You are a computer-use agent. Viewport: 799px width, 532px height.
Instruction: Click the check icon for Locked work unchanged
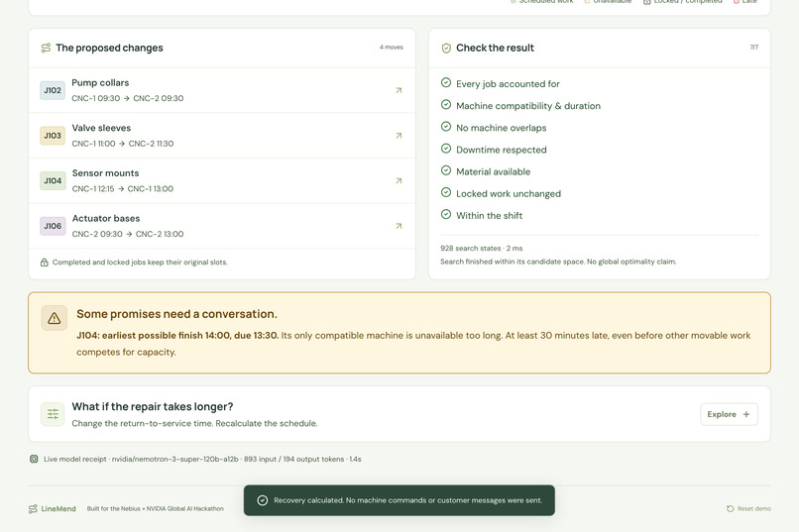(446, 192)
